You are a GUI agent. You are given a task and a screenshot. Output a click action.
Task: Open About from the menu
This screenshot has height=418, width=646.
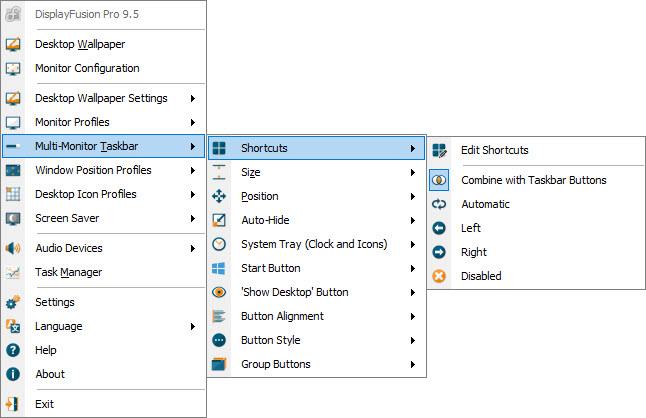pos(103,374)
